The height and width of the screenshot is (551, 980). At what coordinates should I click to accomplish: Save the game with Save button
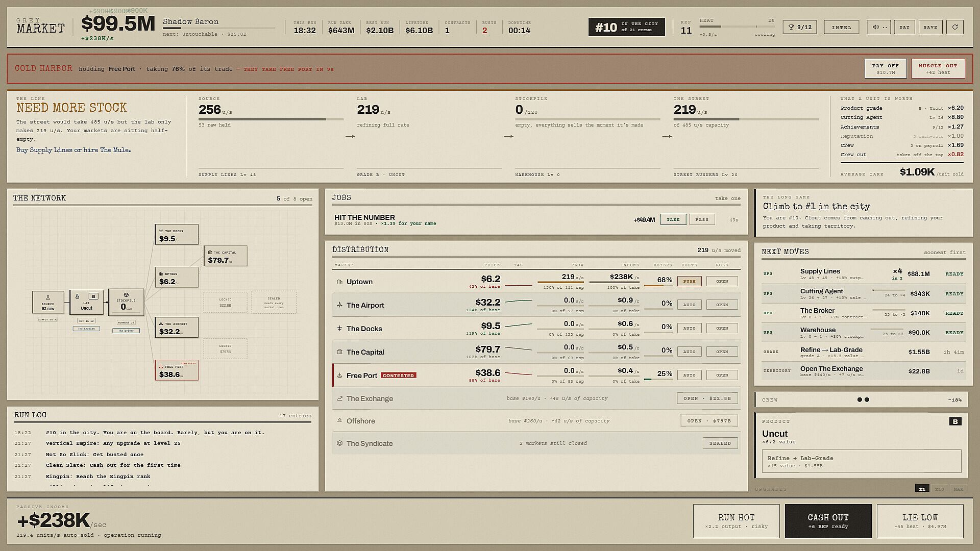[930, 27]
